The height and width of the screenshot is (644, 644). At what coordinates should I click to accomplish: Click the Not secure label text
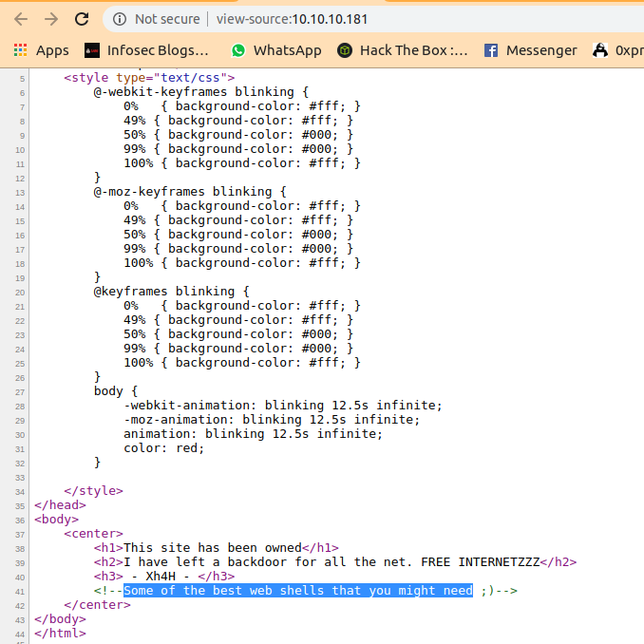(x=167, y=19)
